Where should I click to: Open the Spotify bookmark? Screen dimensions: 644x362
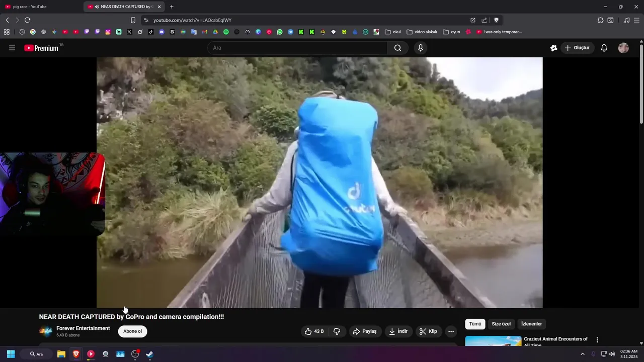(226, 32)
